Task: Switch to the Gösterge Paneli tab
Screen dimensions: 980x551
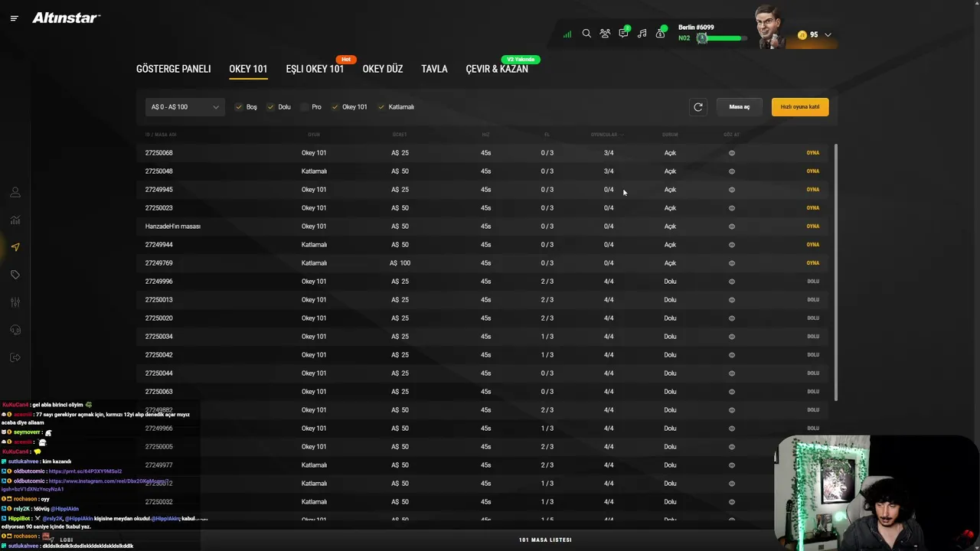Action: 174,69
